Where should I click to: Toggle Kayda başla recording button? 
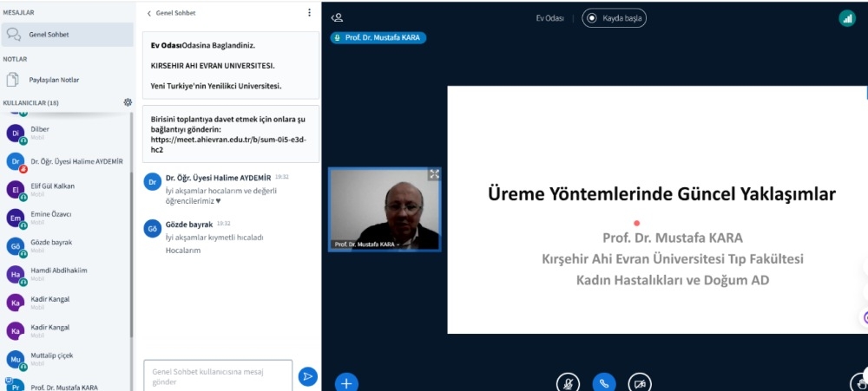(x=615, y=18)
